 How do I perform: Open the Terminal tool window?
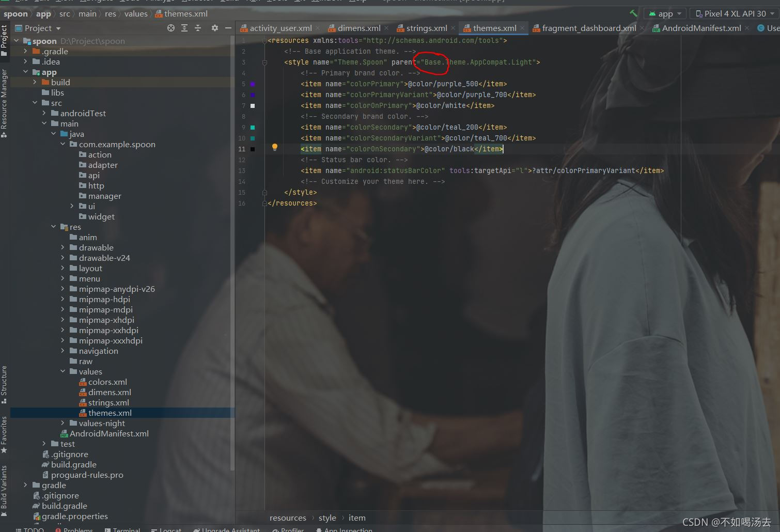122,529
